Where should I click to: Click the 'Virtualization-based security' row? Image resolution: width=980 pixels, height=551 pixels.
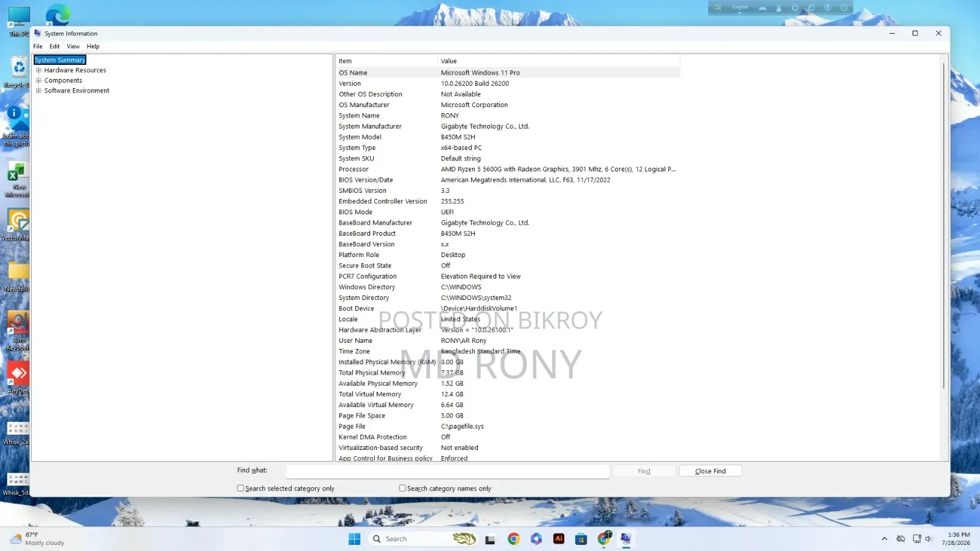coord(508,448)
